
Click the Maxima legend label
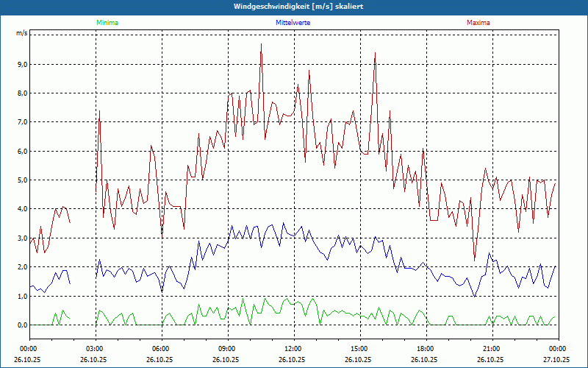(x=478, y=23)
